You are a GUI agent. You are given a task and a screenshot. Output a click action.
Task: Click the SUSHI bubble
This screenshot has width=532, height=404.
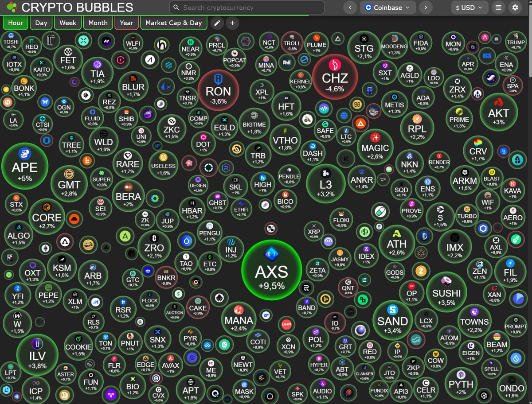tap(446, 291)
